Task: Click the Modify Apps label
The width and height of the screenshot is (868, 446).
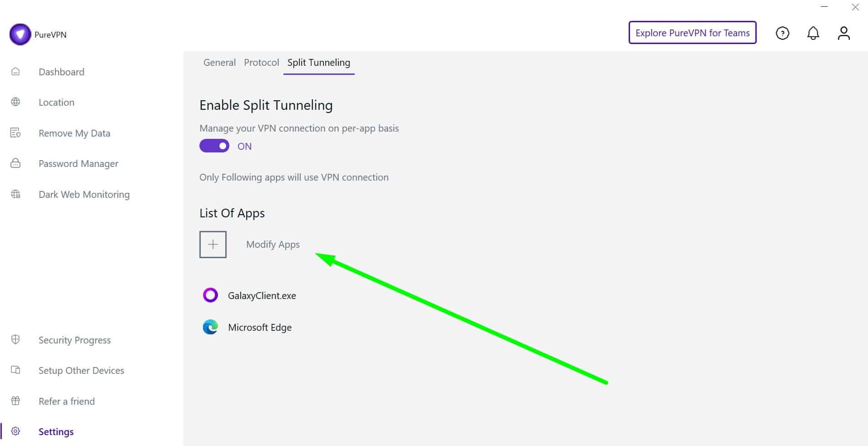Action: pos(273,245)
